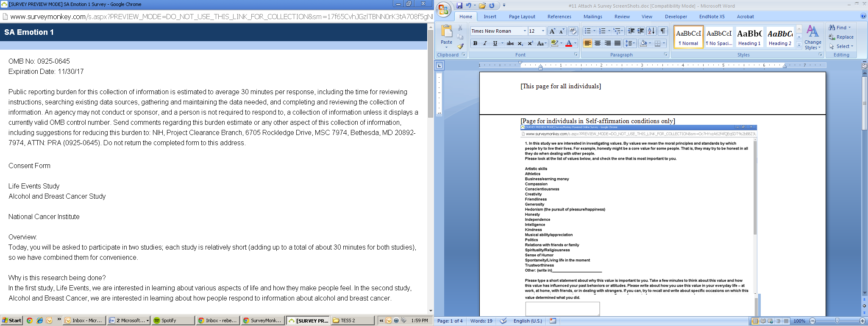Center the paragraph text
Screen dimensions: 868x326
click(x=598, y=43)
